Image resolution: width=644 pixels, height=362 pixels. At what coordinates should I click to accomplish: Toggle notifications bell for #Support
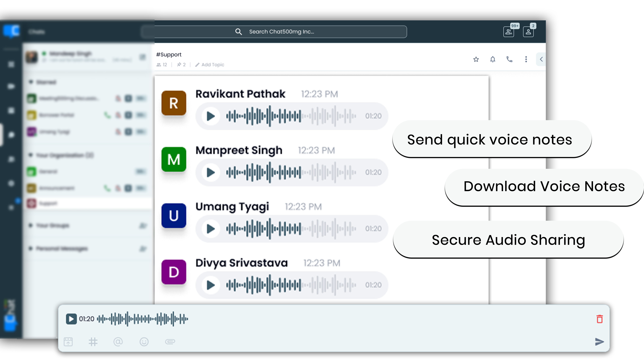[x=493, y=59]
